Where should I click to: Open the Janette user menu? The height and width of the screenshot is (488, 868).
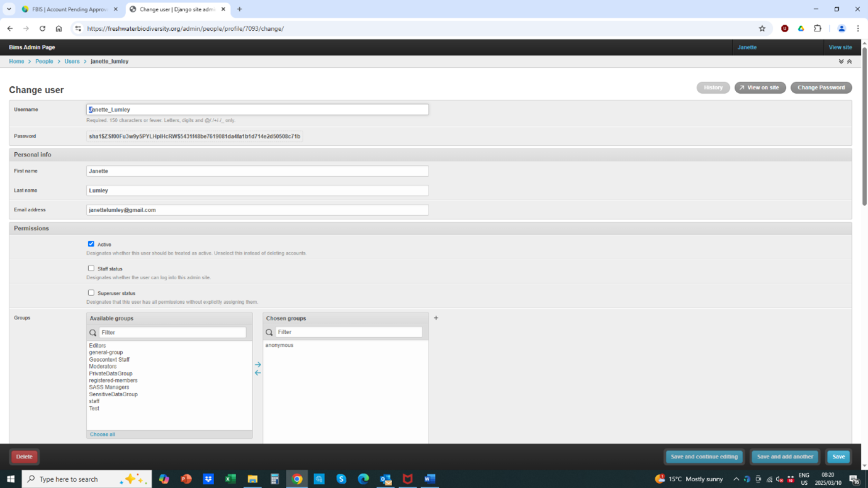747,47
